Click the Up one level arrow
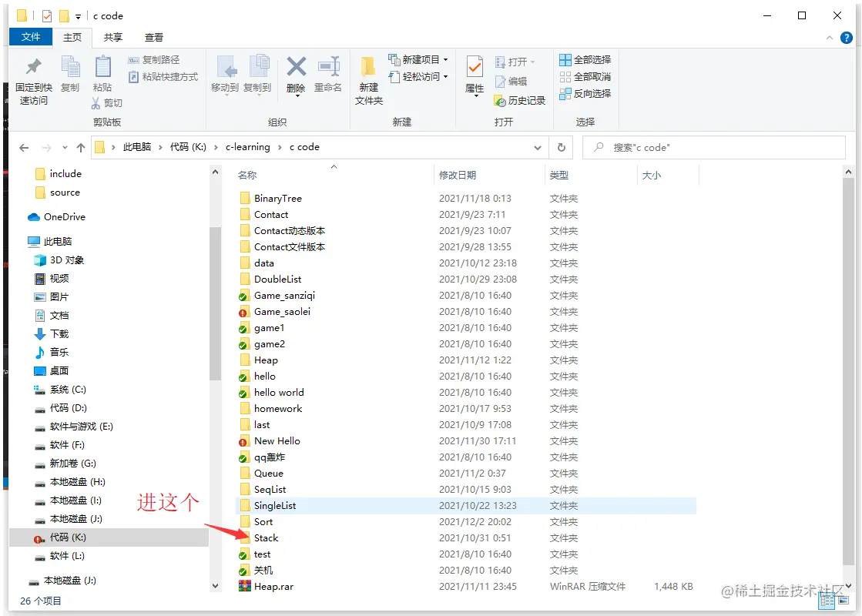 (x=81, y=147)
